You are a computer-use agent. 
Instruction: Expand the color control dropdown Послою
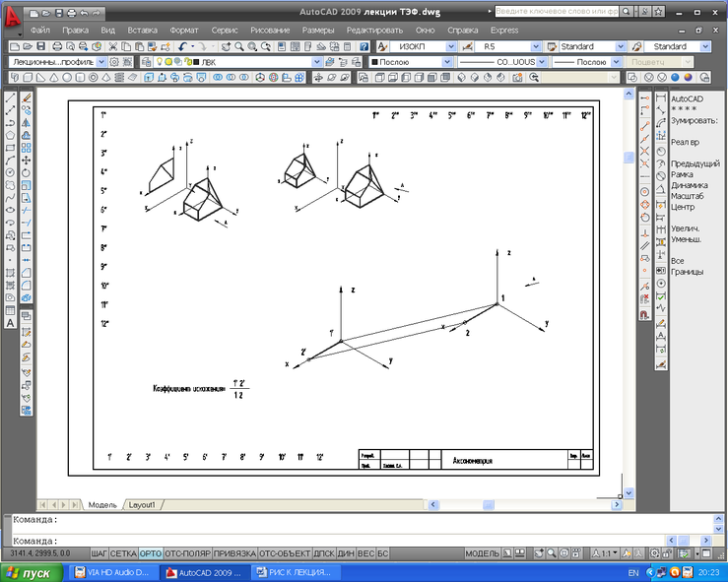coord(447,62)
